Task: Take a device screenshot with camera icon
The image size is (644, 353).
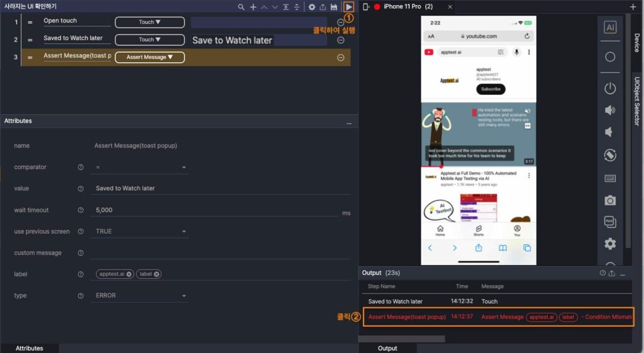Action: [x=609, y=200]
